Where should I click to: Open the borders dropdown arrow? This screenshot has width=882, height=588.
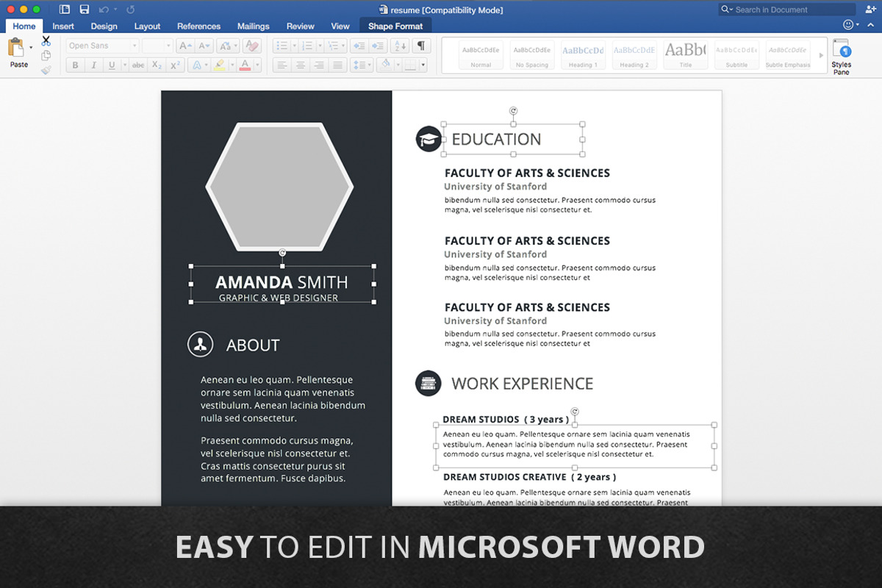tap(423, 65)
